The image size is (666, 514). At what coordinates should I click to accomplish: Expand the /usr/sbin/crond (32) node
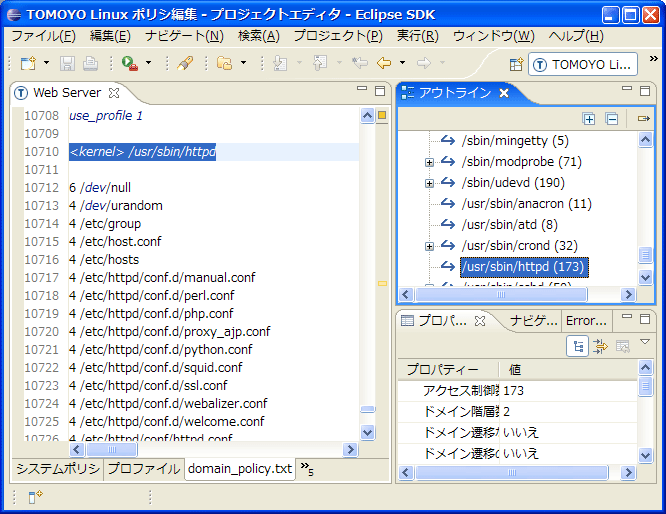point(429,246)
